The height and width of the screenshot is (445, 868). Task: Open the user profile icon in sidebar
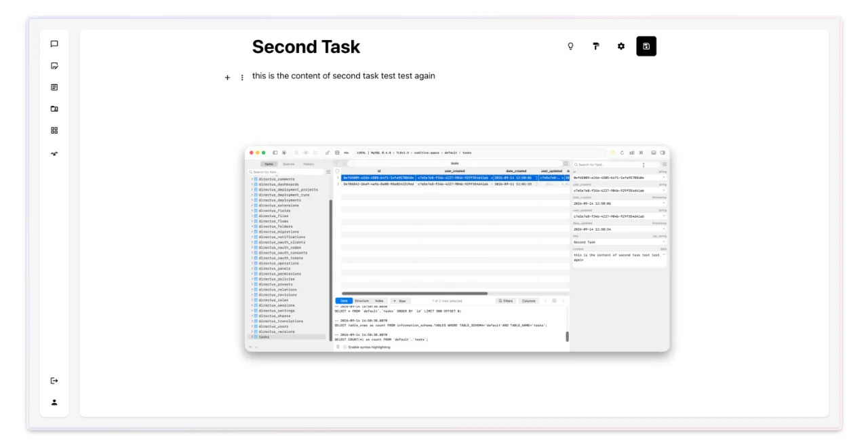pyautogui.click(x=54, y=402)
